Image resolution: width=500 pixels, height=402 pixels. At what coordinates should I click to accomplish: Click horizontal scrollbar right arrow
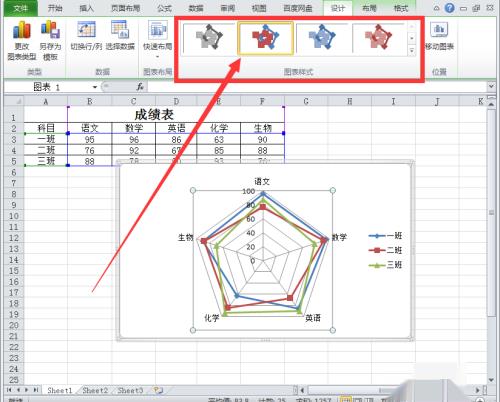478,390
